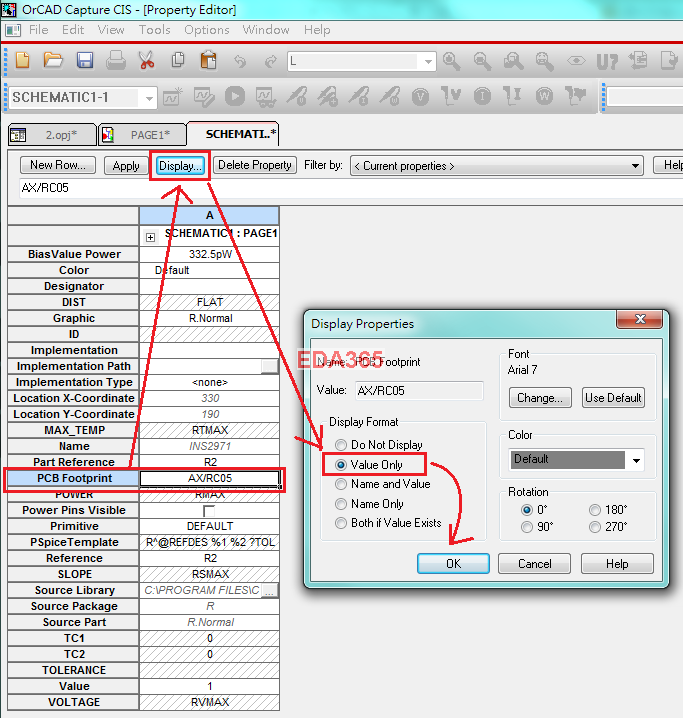Click Change font button
Screen dimensions: 683x718
tap(540, 397)
